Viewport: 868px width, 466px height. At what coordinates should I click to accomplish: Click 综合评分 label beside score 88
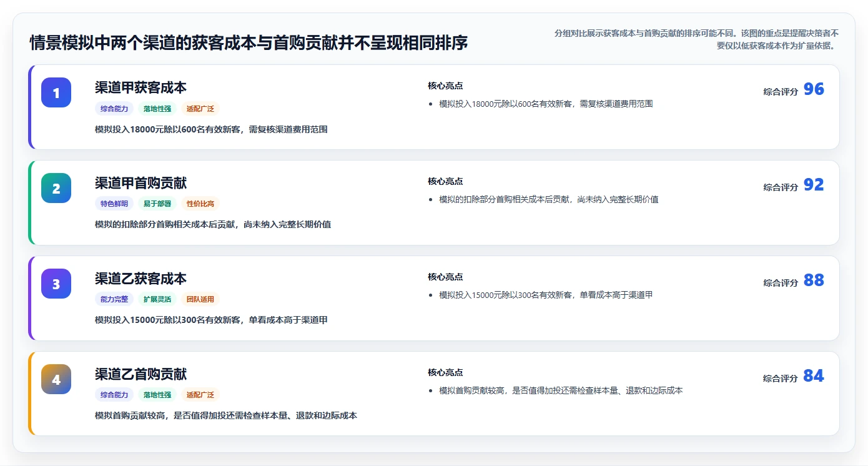(781, 282)
